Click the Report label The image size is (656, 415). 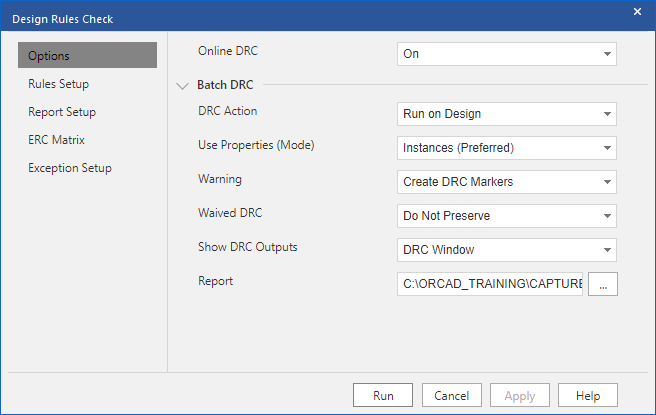pyautogui.click(x=215, y=281)
